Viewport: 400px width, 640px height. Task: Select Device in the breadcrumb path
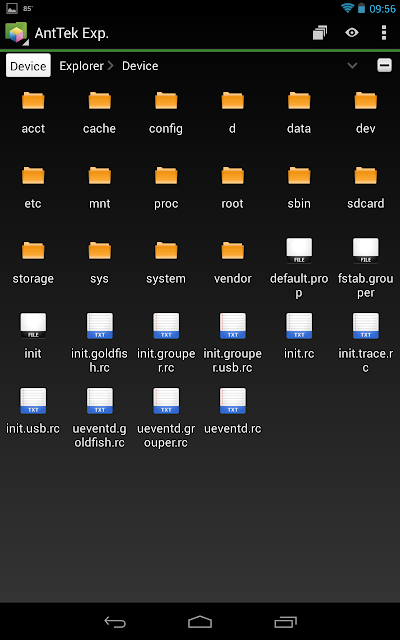point(140,66)
